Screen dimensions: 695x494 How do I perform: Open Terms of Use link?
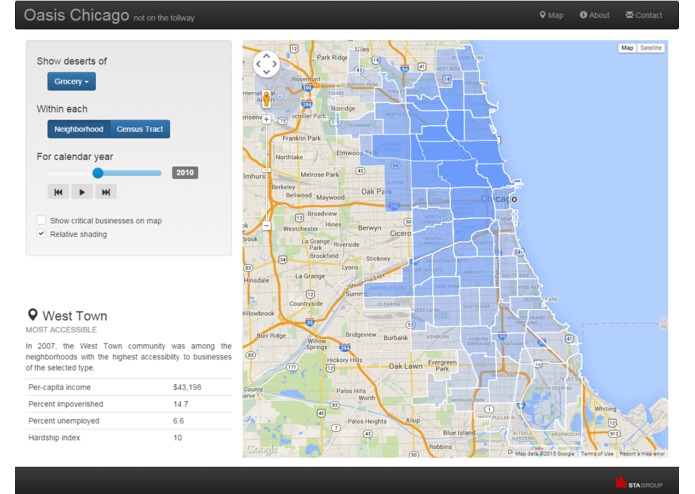[597, 454]
